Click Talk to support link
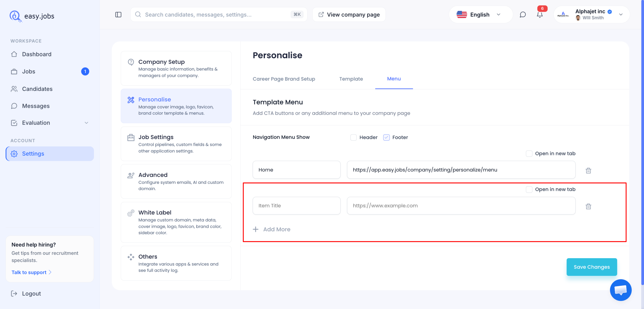The image size is (644, 309). [x=31, y=272]
